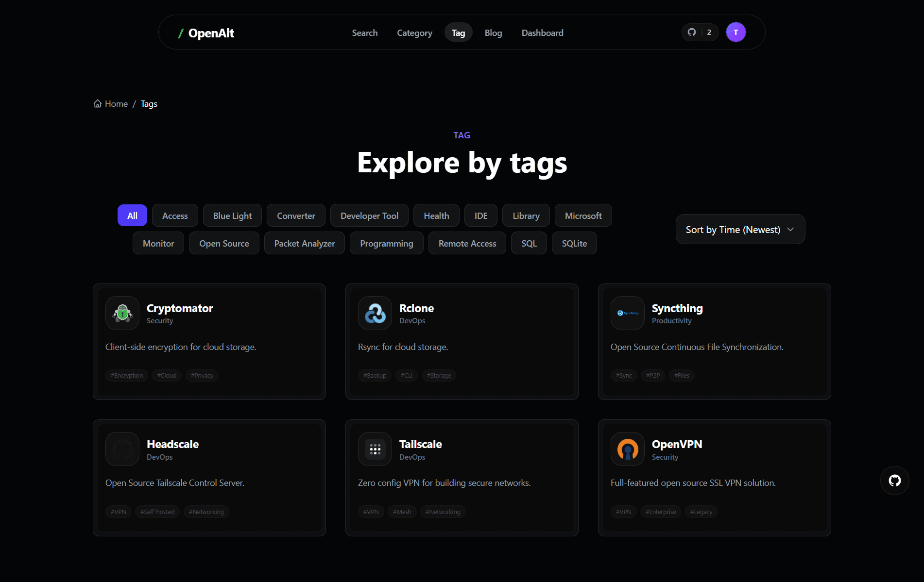Go to Dashboard in the top nav
Screen dimensions: 924x582
click(542, 33)
